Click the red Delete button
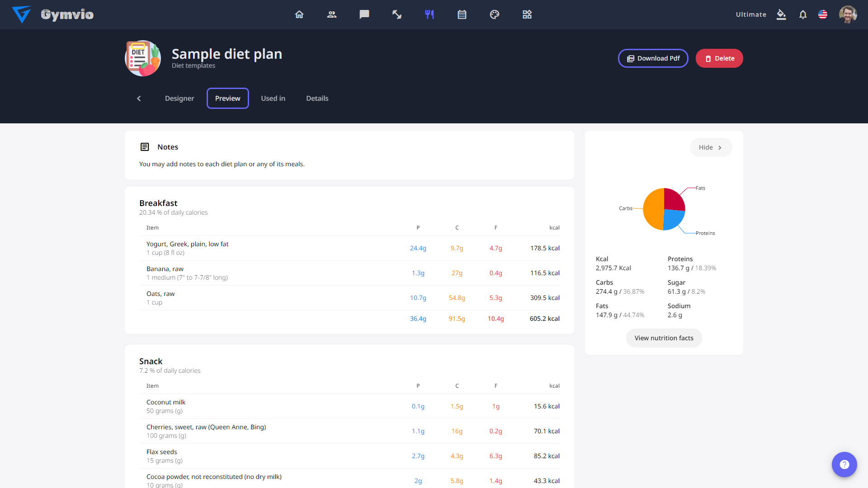868x488 pixels. coord(719,58)
